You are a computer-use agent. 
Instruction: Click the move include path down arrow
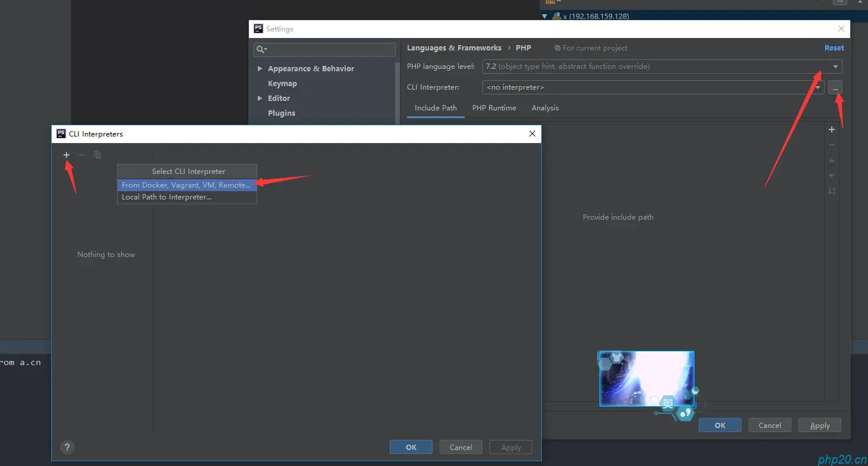832,176
